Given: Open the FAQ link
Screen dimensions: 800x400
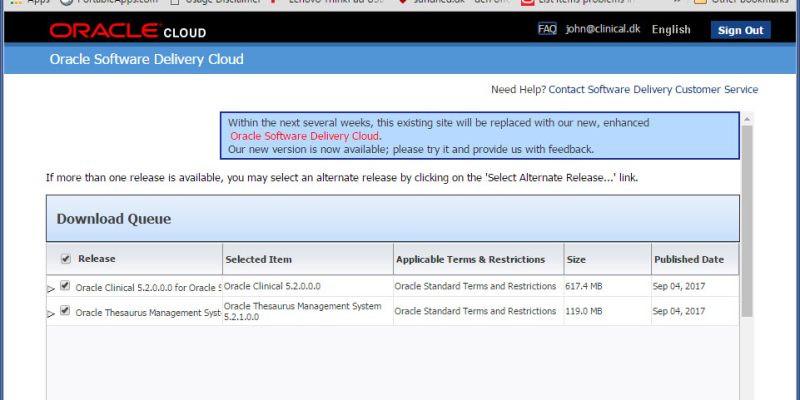Looking at the screenshot, I should click(547, 29).
